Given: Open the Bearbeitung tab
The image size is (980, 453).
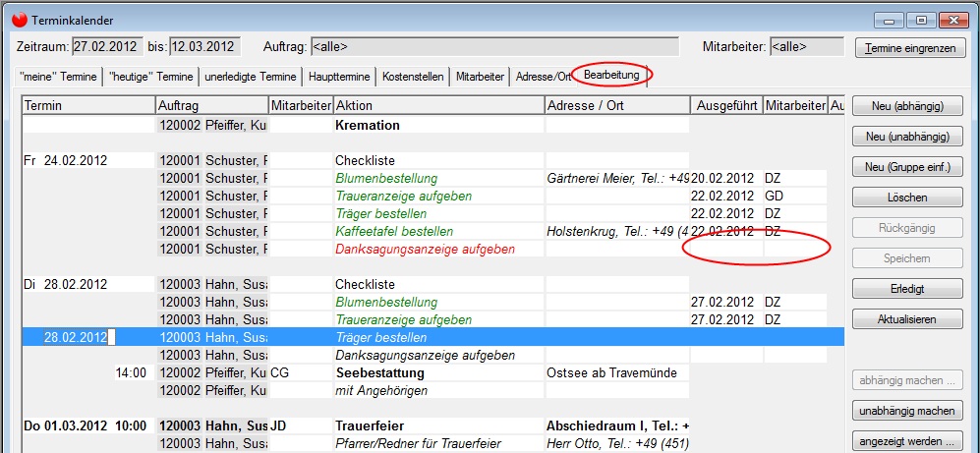Looking at the screenshot, I should (x=611, y=76).
